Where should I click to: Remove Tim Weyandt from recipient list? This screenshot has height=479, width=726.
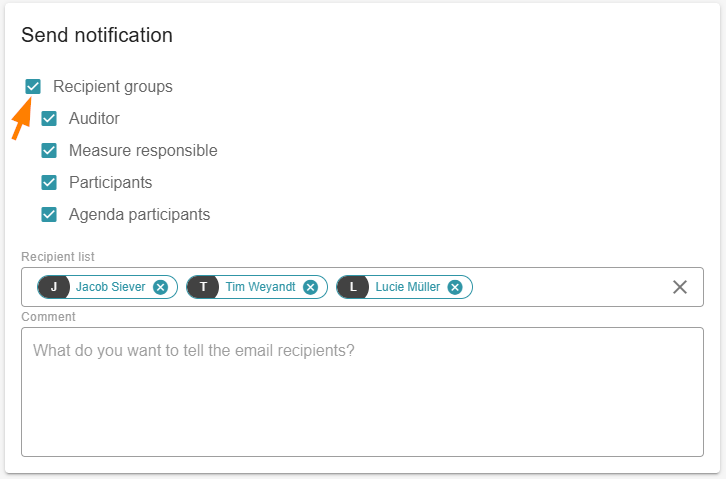pos(310,287)
